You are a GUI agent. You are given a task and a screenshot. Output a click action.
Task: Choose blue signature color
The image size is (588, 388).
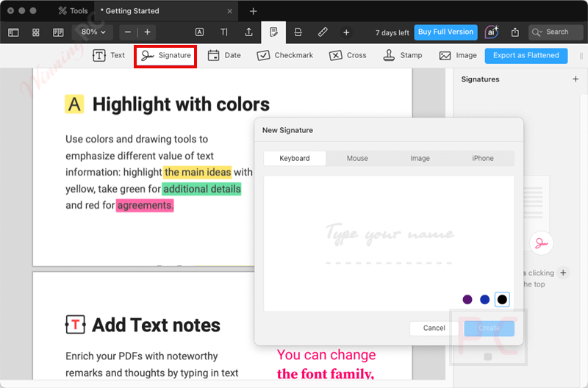[x=485, y=300]
